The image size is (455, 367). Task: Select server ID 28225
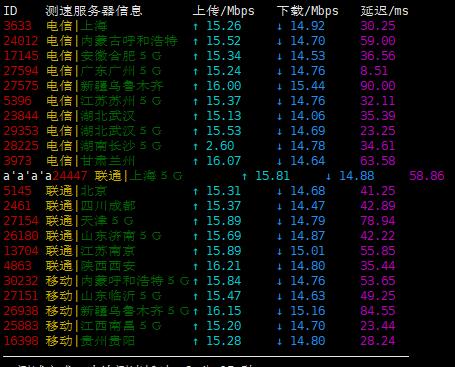tap(21, 146)
